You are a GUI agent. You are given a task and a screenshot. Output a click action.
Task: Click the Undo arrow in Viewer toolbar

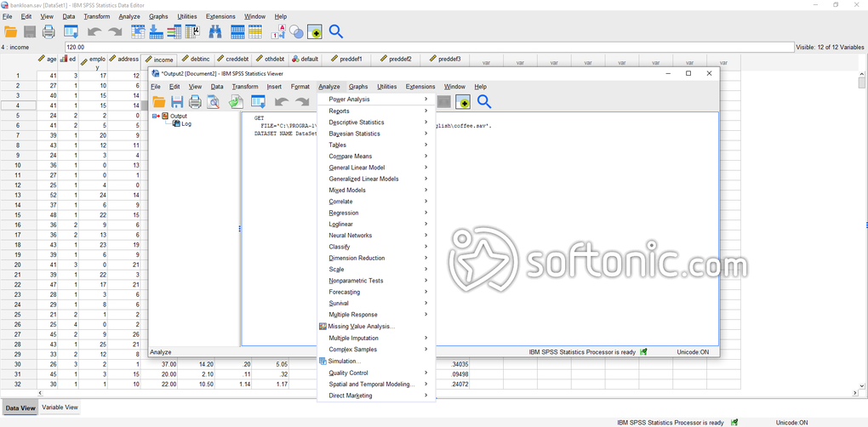282,102
